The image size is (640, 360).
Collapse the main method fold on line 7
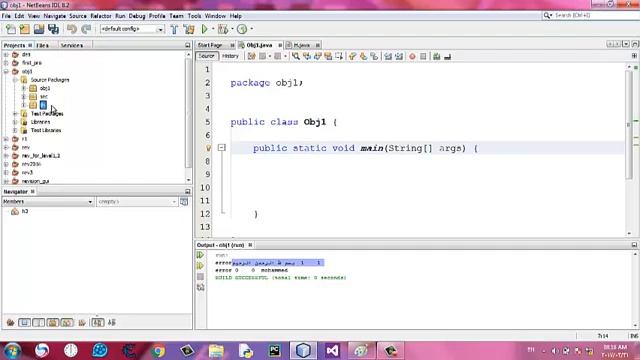tap(222, 148)
